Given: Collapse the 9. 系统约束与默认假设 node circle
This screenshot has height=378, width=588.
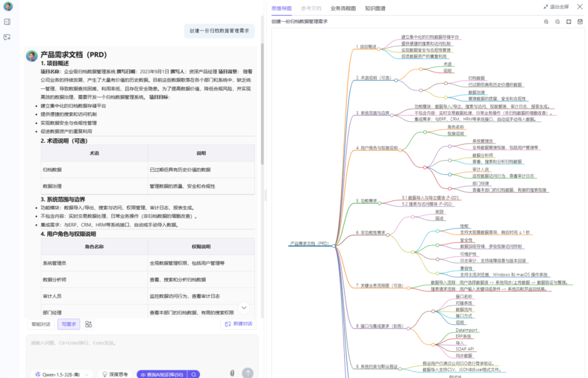Looking at the screenshot, I should point(400,369).
